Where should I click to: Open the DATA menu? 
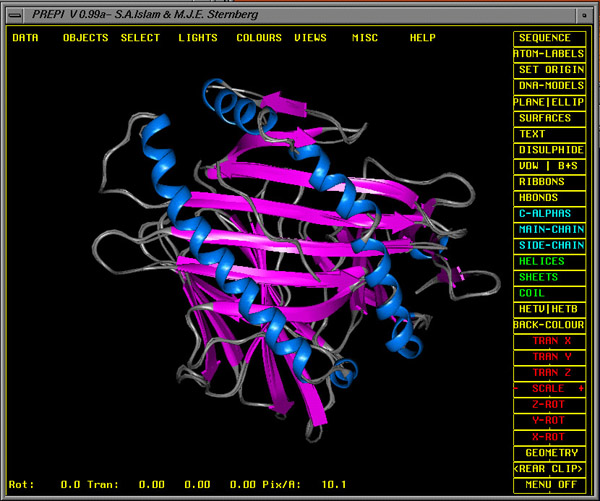pyautogui.click(x=25, y=38)
